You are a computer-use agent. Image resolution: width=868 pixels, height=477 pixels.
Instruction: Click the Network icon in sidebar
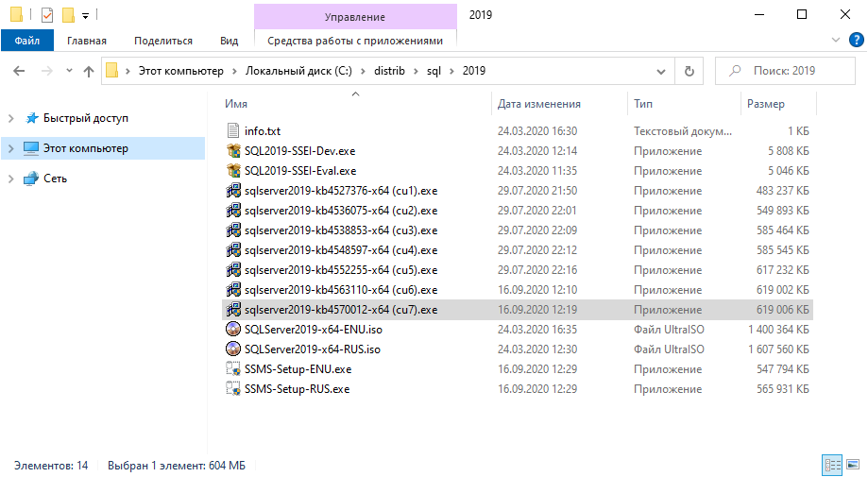31,179
